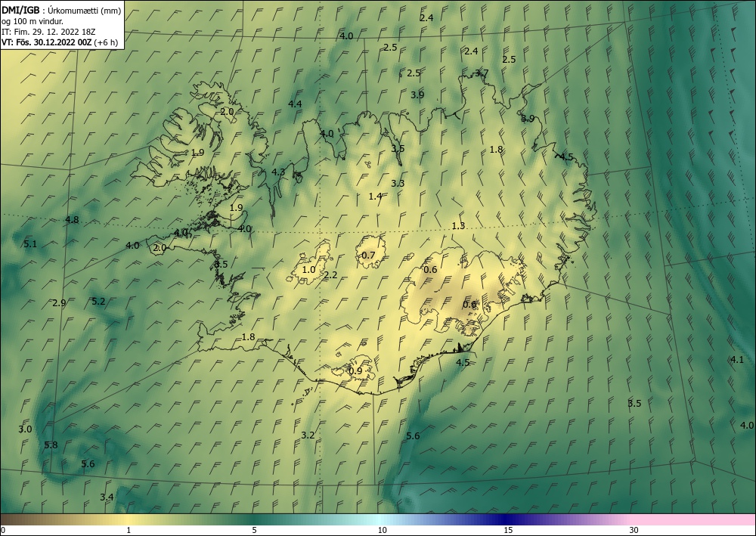Click the 3.2 value south of Iceland
Image resolution: width=756 pixels, height=536 pixels.
(x=308, y=435)
